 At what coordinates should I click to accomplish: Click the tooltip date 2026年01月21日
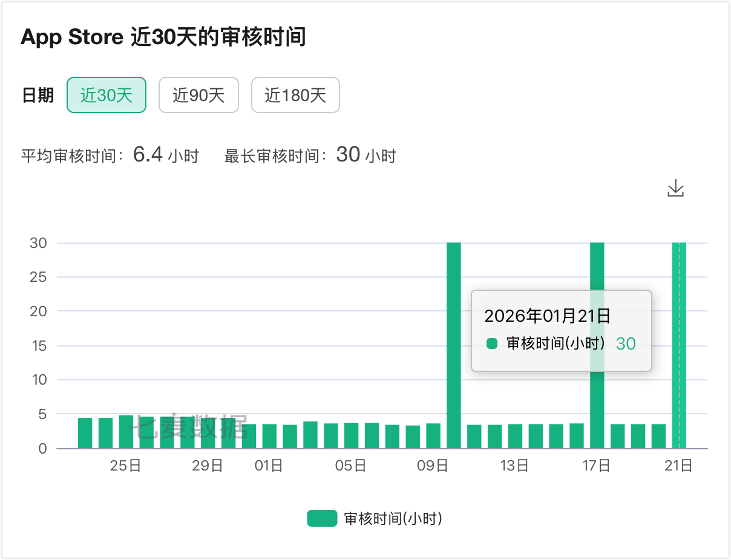547,316
